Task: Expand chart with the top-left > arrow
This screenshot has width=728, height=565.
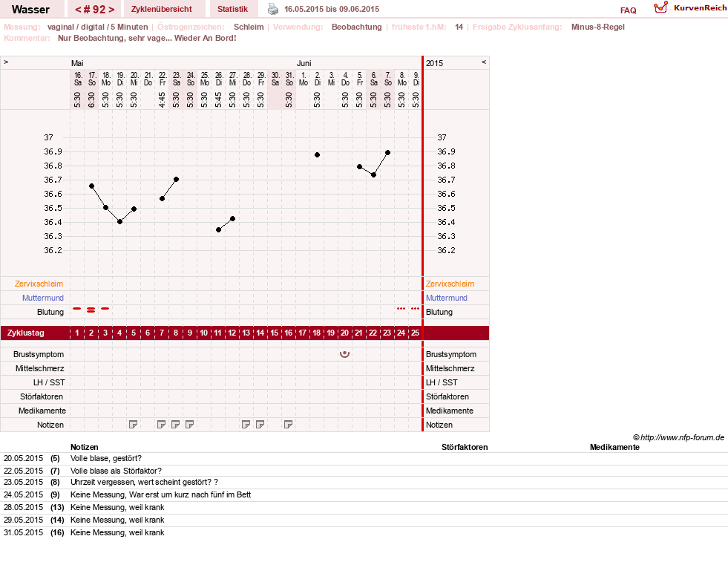Action: 6,62
